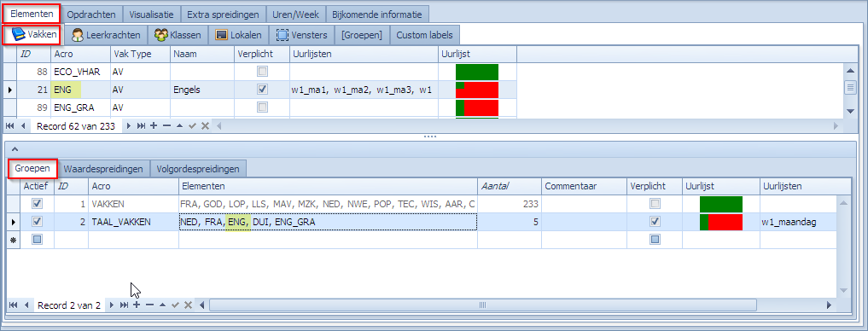Viewport: 868px width, 331px height.
Task: Switch to the Opdrachten tab
Action: point(91,14)
